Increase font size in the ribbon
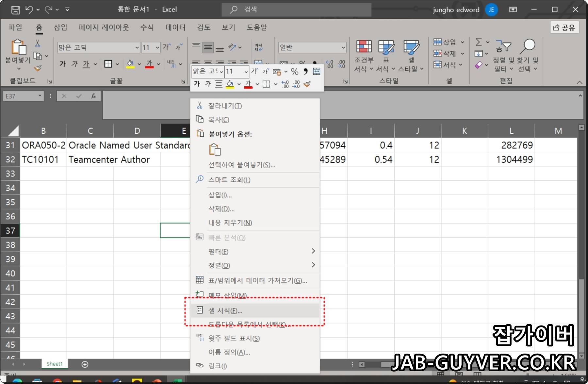Image resolution: width=588 pixels, height=384 pixels. click(x=167, y=47)
